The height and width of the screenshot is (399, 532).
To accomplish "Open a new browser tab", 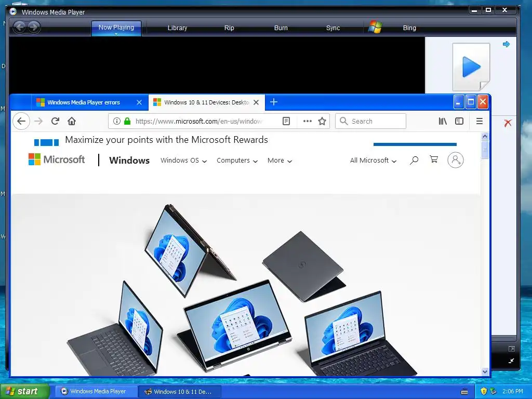I will [x=274, y=102].
